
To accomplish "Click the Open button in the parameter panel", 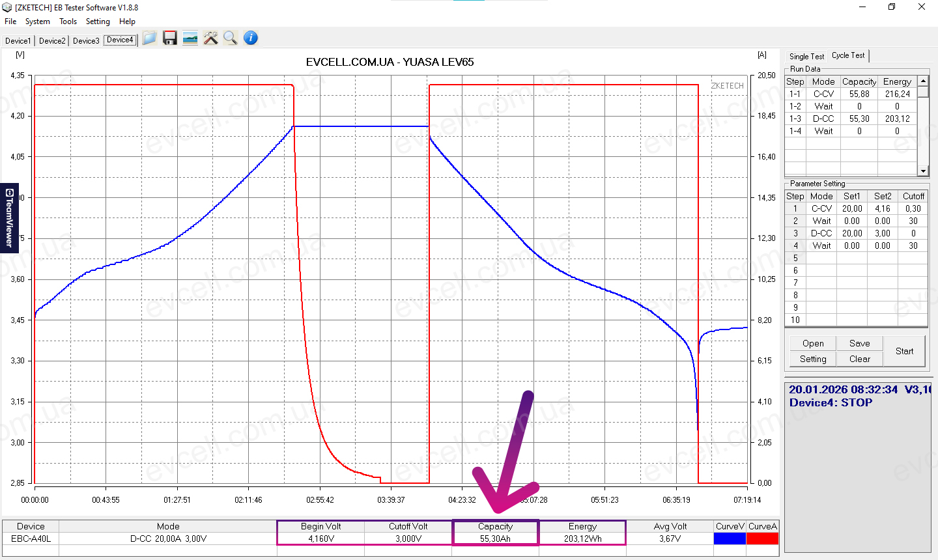I will [813, 343].
